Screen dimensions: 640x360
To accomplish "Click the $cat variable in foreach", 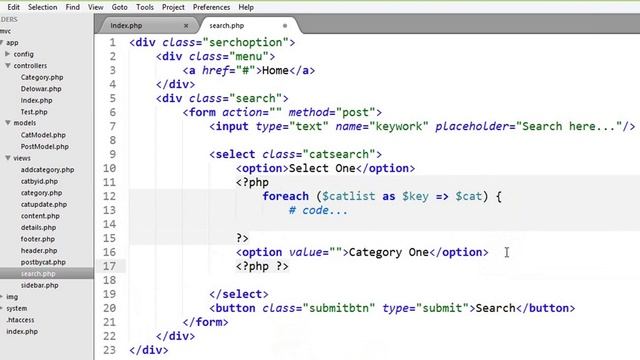I will coord(469,196).
